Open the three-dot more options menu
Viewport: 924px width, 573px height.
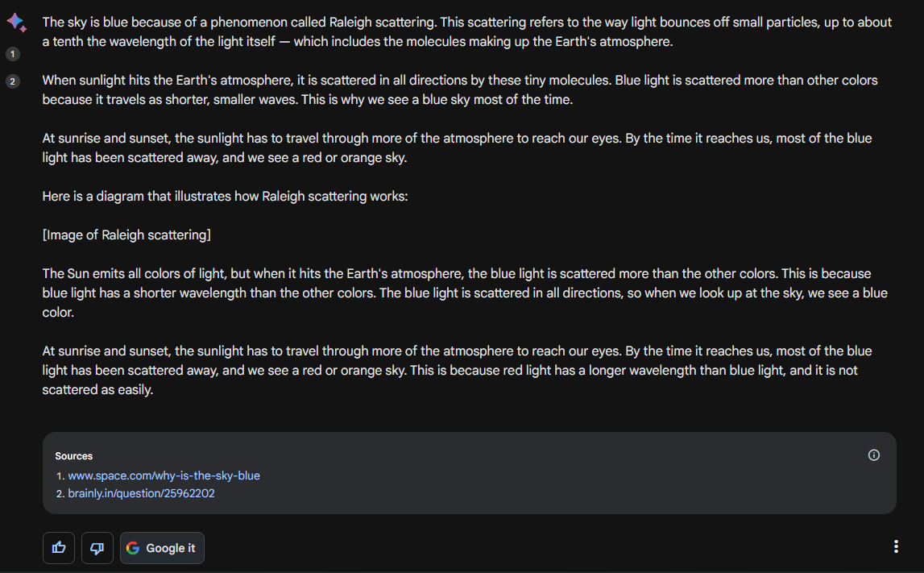click(896, 547)
